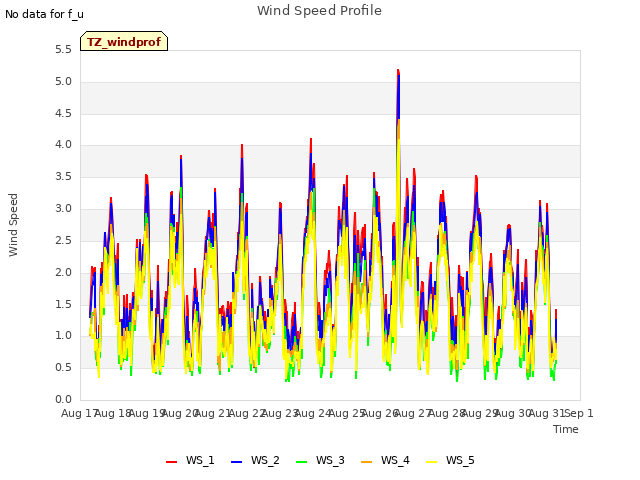The width and height of the screenshot is (640, 480).
Task: Click the red WS_1 legend color marker
Action: [171, 462]
